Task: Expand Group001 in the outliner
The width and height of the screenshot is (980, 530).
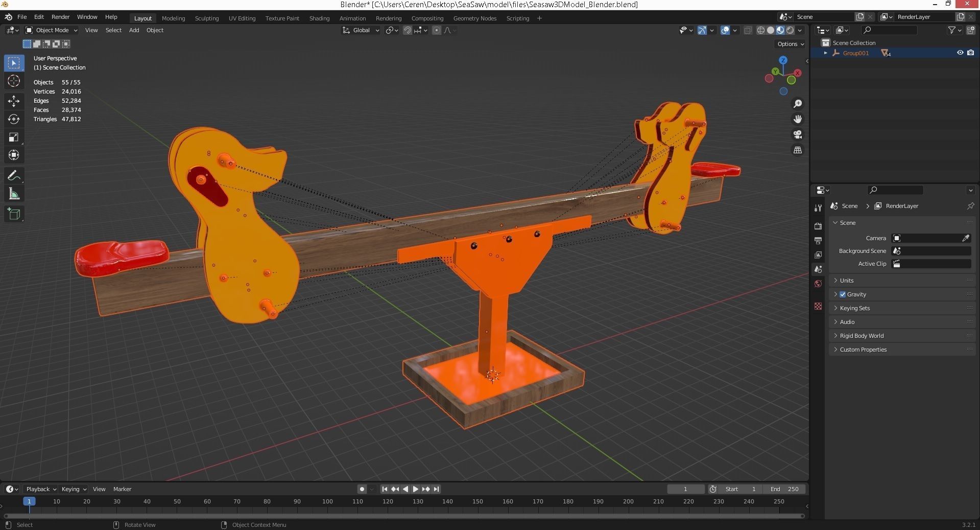Action: click(x=825, y=53)
